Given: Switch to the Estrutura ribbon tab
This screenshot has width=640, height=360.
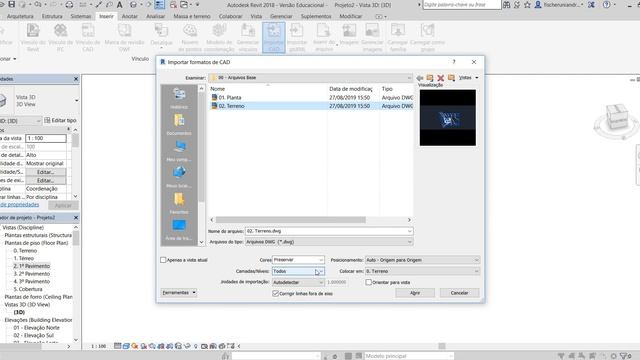Looking at the screenshot, I should 52,16.
